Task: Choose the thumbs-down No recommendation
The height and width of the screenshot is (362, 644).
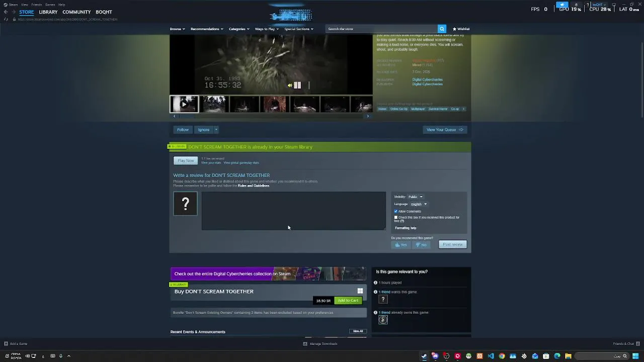Action: click(421, 245)
